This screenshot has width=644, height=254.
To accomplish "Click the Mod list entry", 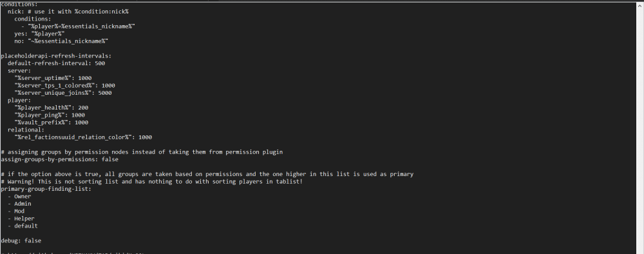I will click(16, 211).
